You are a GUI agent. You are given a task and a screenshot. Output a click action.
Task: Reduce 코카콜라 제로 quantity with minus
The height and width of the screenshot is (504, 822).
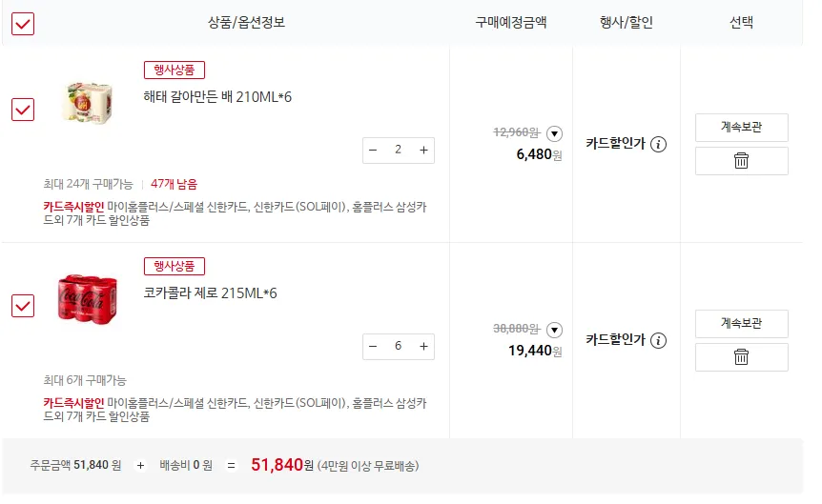pyautogui.click(x=373, y=346)
